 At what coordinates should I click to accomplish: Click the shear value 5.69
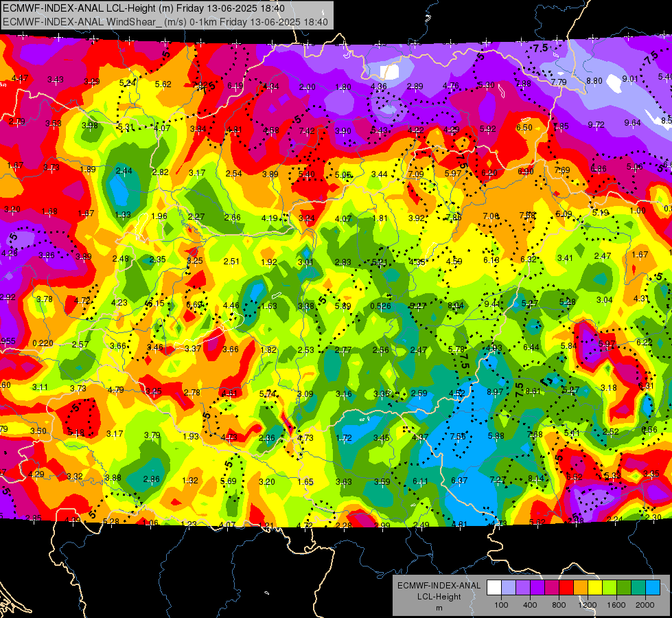point(229,481)
